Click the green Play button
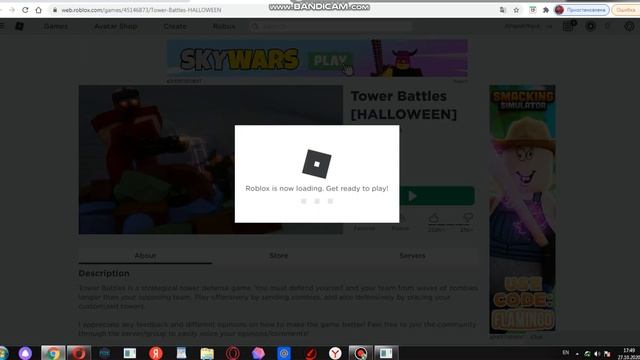Screen dimensions: 640x360 click(x=437, y=196)
